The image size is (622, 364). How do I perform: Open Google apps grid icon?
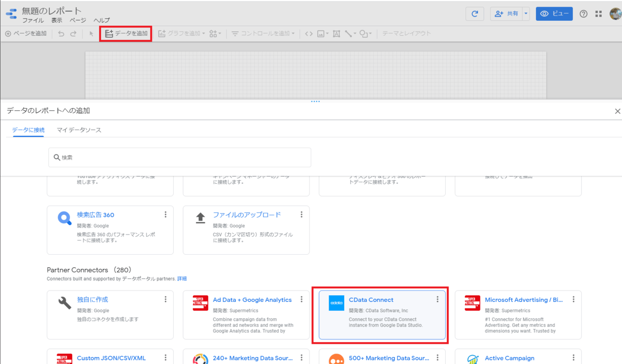(599, 14)
